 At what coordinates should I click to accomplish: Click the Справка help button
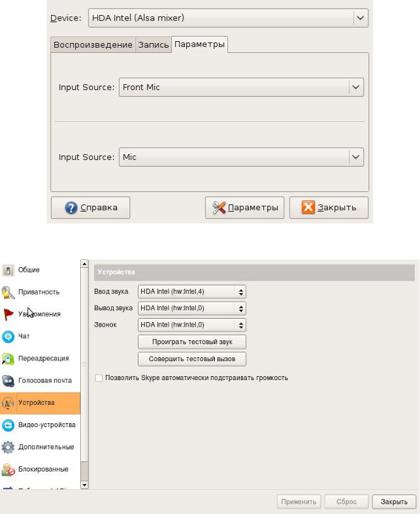tap(91, 208)
